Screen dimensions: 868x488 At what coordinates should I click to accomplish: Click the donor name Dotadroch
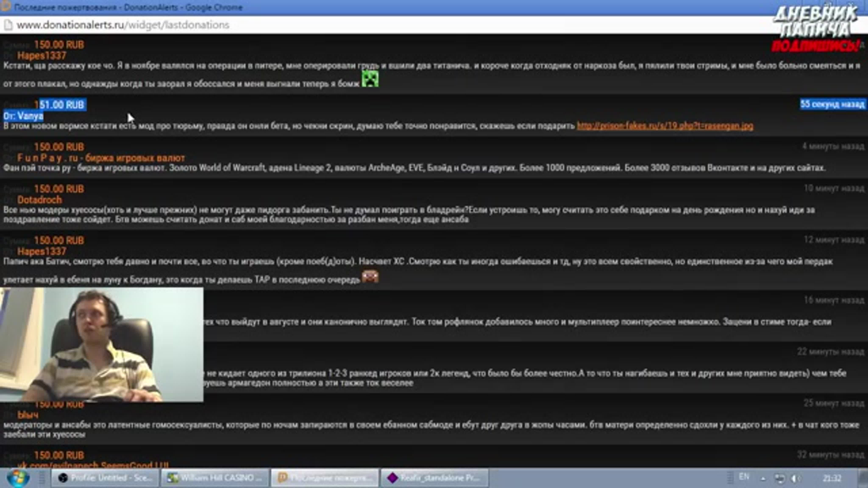(40, 200)
